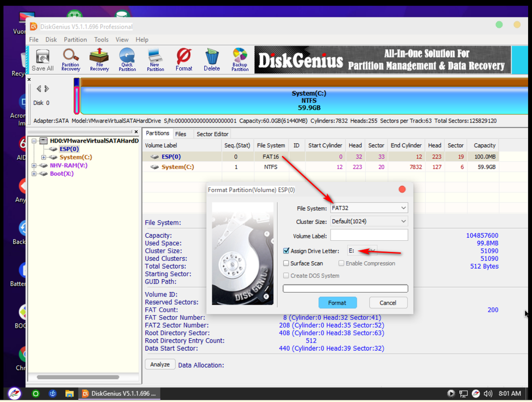Open the drive letter E: dropdown
The width and height of the screenshot is (532, 402).
[362, 251]
